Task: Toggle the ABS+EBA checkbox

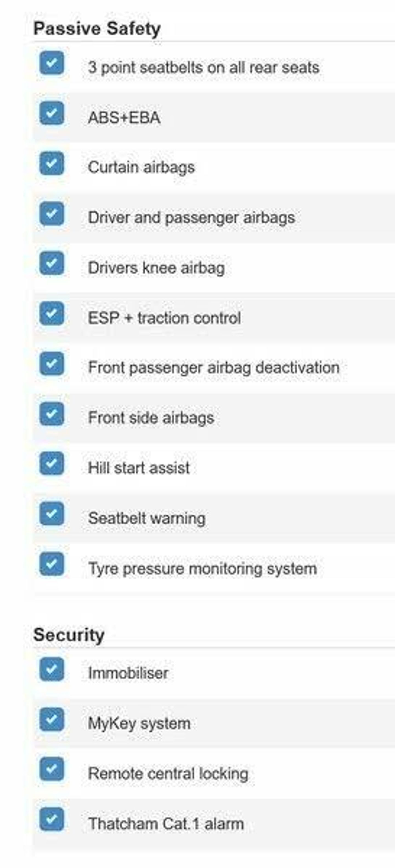Action: click(x=52, y=113)
